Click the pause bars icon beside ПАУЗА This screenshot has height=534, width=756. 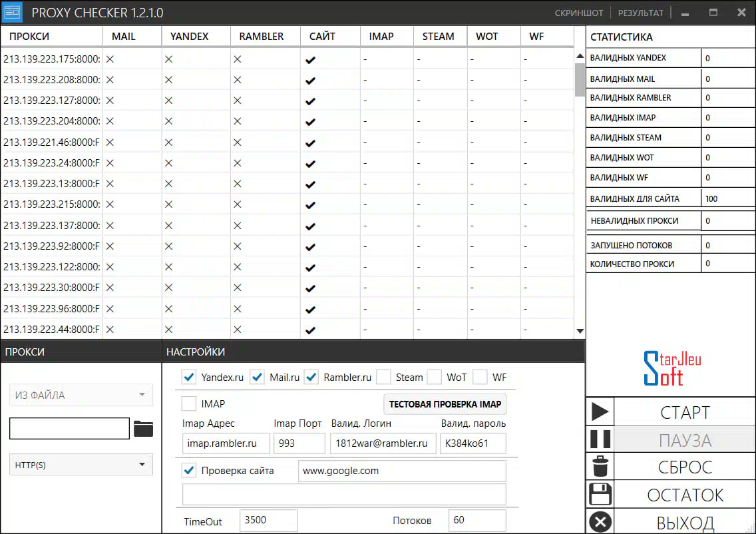click(x=600, y=439)
